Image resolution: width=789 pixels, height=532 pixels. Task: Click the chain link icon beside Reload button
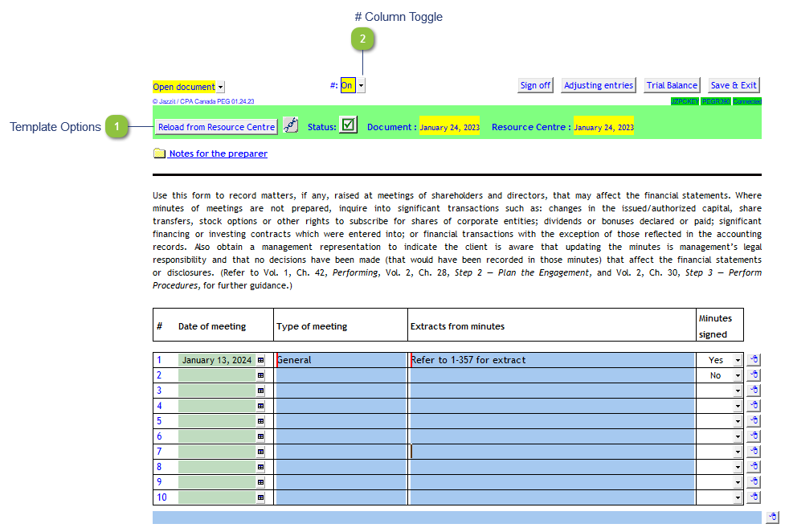coord(290,125)
